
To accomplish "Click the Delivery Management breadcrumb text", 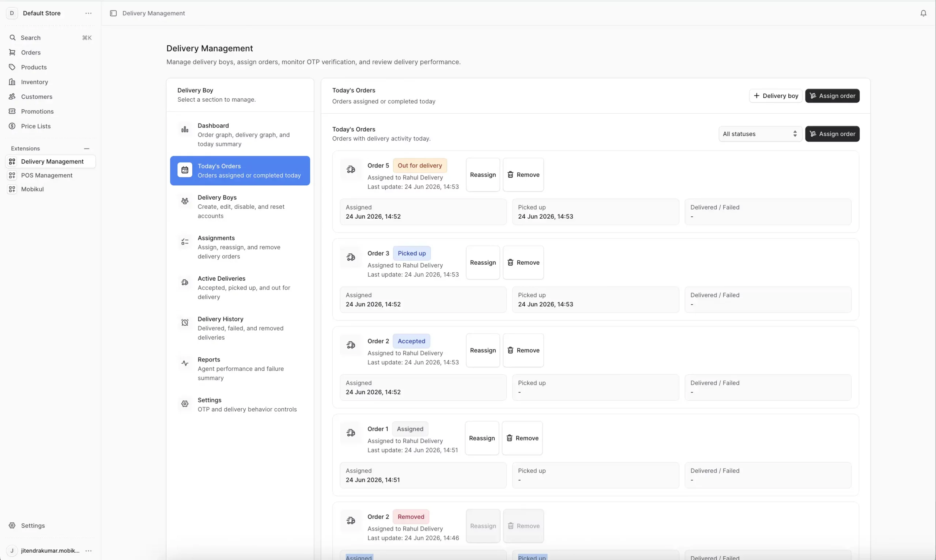I will coord(154,13).
